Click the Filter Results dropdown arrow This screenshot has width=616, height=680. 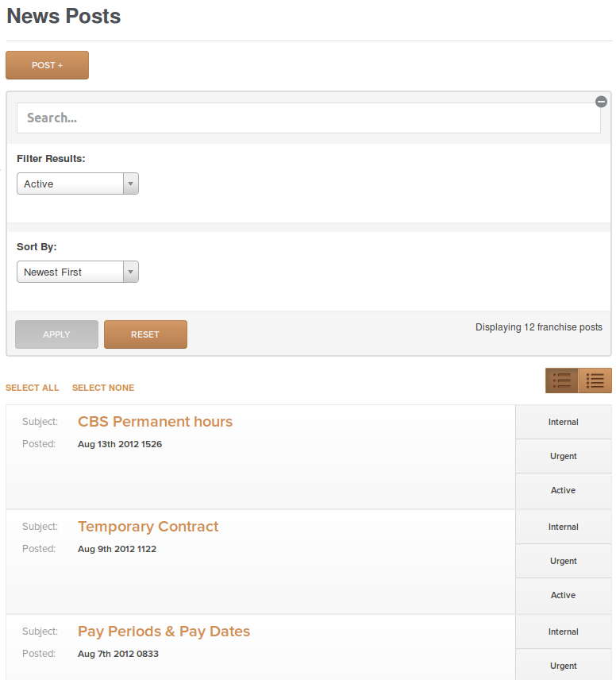[130, 184]
